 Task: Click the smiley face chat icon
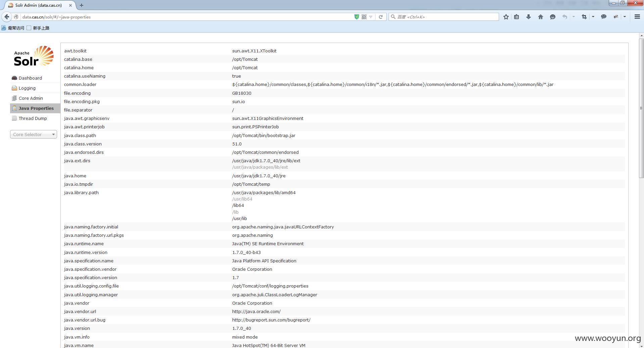coord(553,17)
